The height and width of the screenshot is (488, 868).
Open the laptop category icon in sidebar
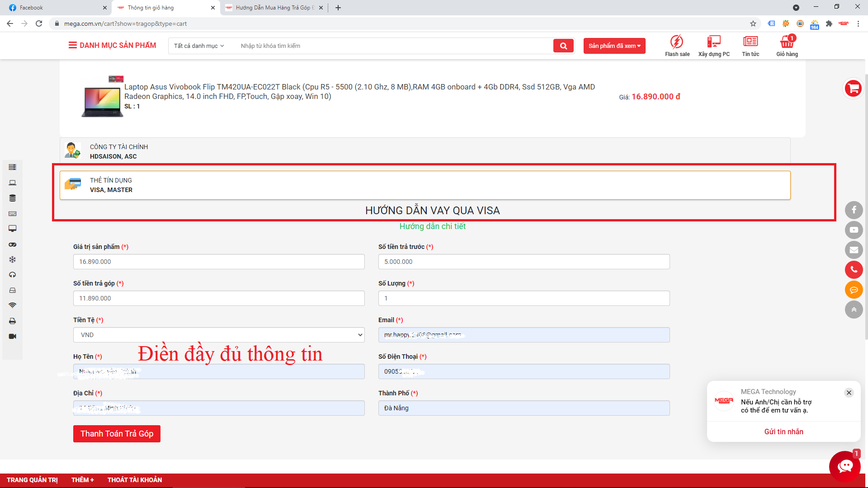(x=12, y=183)
